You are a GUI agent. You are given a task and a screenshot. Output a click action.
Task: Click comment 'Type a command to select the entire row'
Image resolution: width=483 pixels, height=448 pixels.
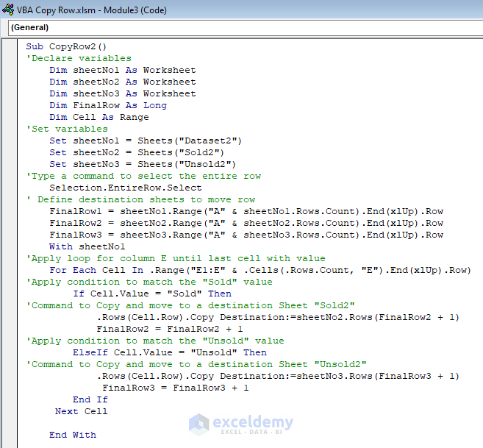[143, 176]
